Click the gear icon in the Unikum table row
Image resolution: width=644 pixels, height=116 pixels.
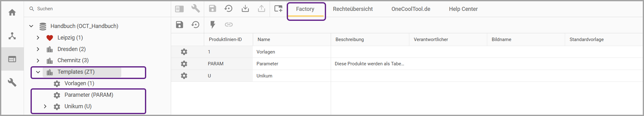pyautogui.click(x=184, y=76)
